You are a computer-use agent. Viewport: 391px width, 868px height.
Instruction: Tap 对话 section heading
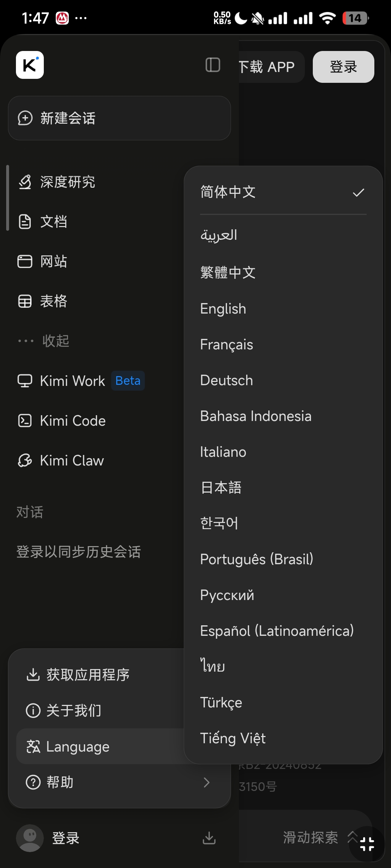[x=30, y=512]
